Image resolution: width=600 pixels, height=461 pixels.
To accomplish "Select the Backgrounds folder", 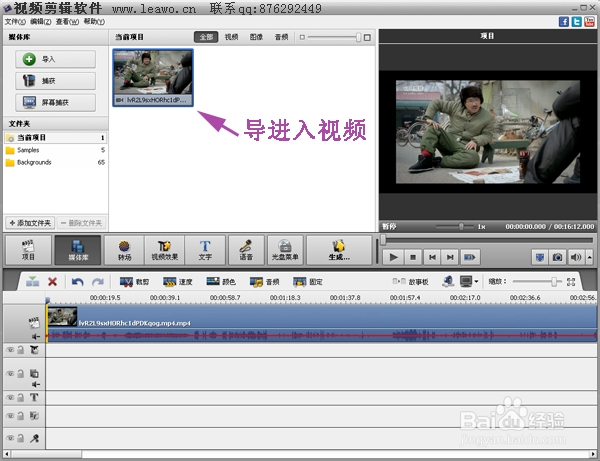I will [x=55, y=162].
